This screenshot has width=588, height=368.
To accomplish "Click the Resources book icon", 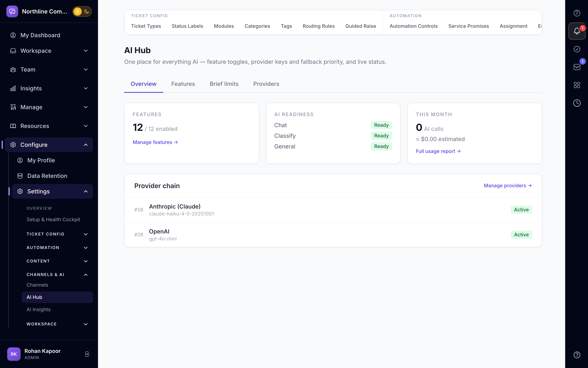I will point(13,126).
